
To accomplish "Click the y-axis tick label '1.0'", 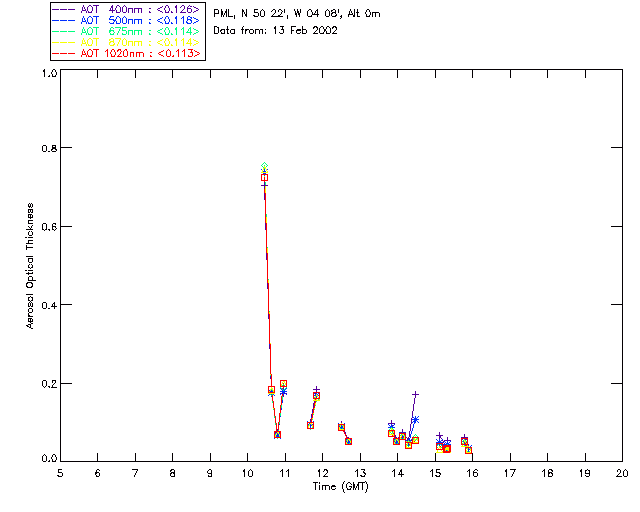I will click(x=49, y=73).
